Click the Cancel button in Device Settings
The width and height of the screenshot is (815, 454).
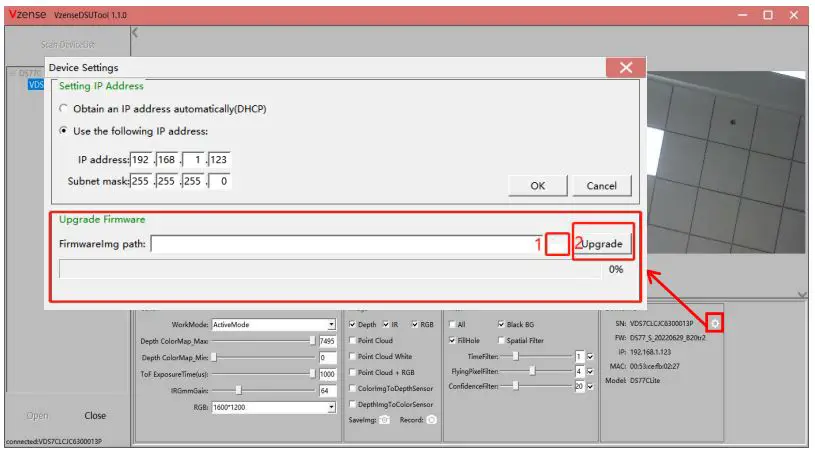(601, 186)
